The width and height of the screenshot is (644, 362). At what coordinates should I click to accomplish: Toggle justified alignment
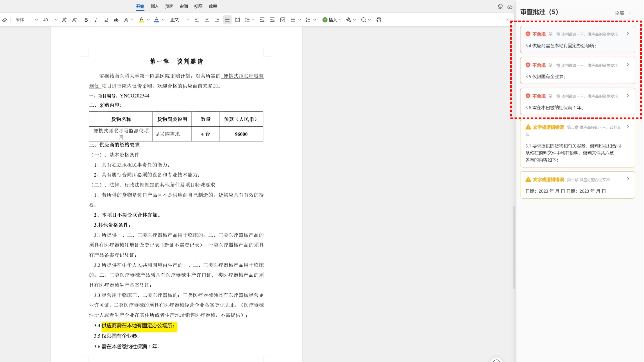(227, 20)
